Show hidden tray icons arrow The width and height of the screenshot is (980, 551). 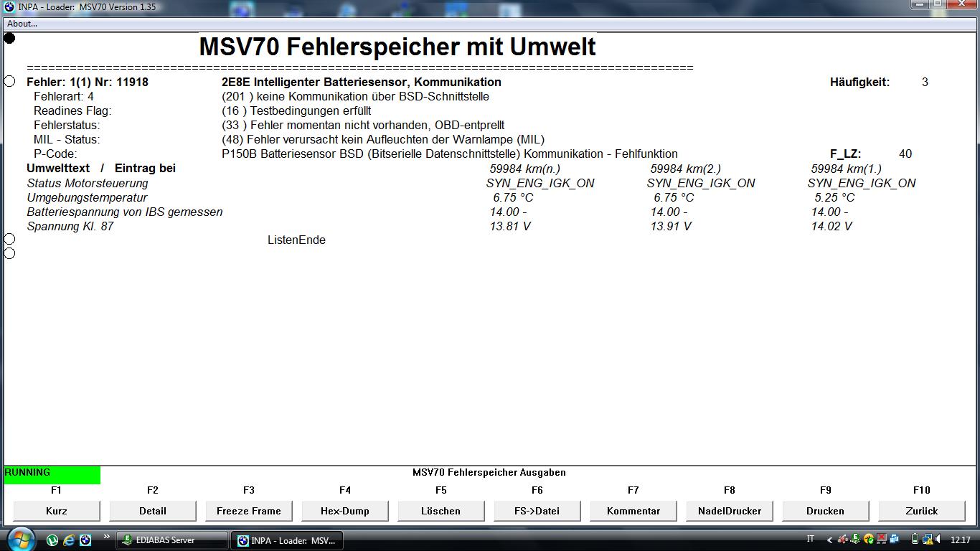[x=829, y=540]
